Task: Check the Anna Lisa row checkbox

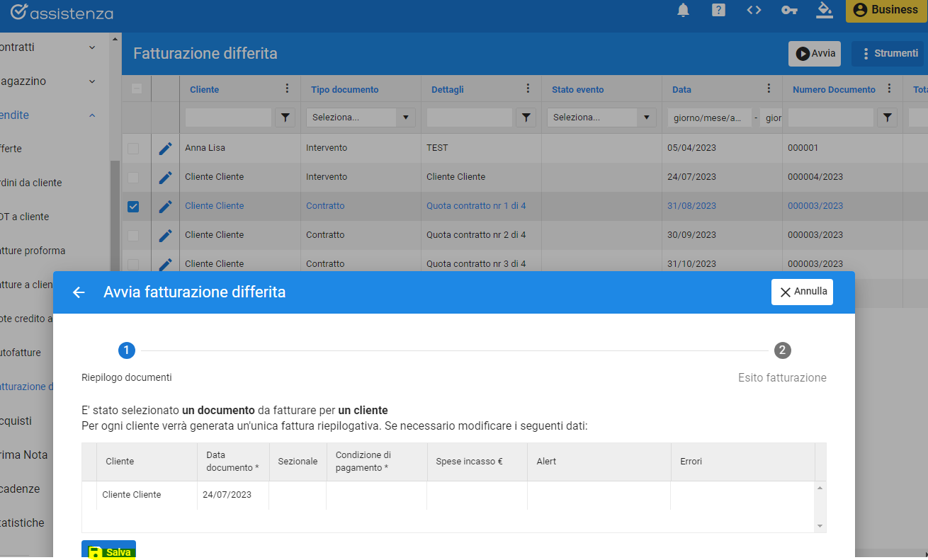Action: (133, 149)
